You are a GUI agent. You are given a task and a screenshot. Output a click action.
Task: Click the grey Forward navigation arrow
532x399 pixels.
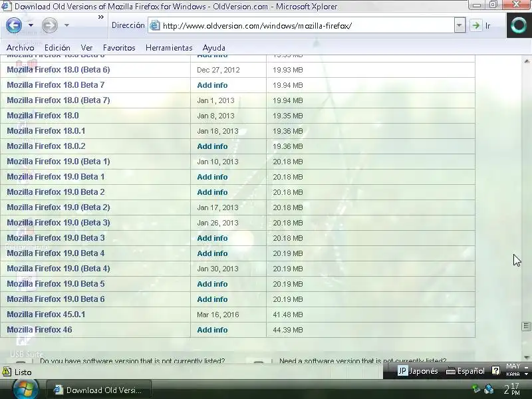[x=49, y=25]
